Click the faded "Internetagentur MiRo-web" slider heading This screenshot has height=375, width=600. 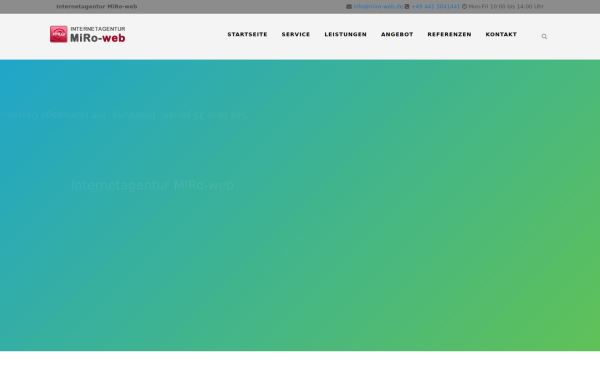pos(152,185)
